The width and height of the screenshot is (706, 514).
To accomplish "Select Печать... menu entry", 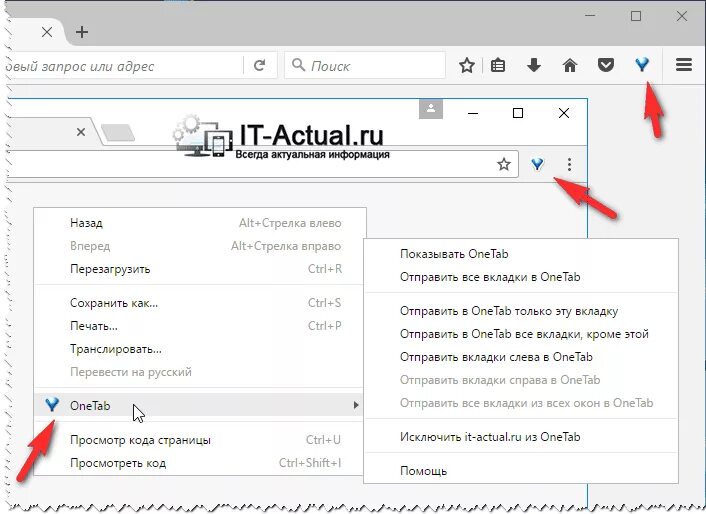I will point(200,326).
